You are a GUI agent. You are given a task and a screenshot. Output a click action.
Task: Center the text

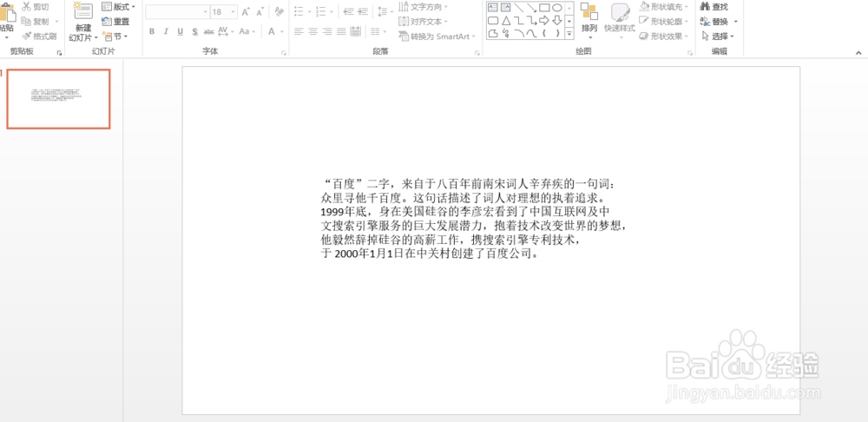click(313, 31)
